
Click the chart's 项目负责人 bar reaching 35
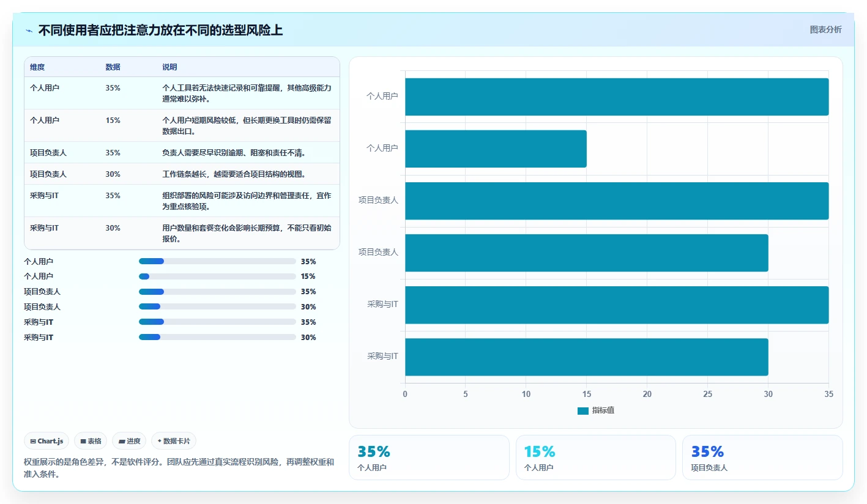617,201
